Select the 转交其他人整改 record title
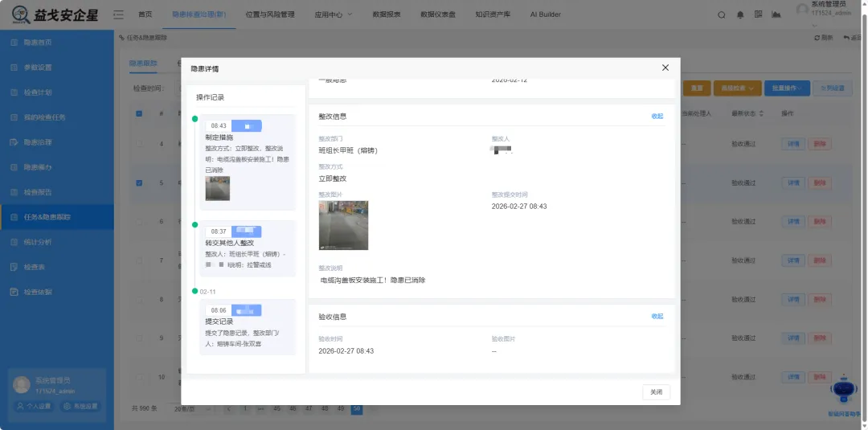 click(230, 243)
